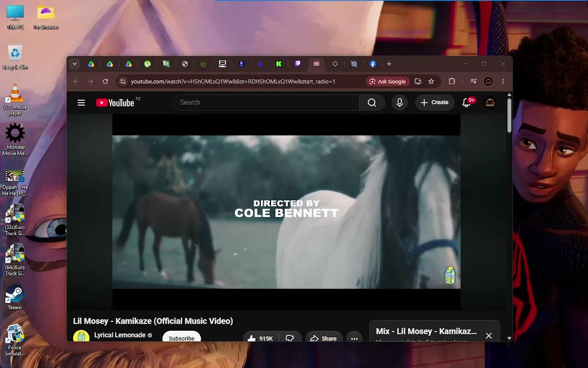The image size is (588, 368).
Task: Select (64x)Euro Truck Simulator shortcut
Action: [15, 260]
